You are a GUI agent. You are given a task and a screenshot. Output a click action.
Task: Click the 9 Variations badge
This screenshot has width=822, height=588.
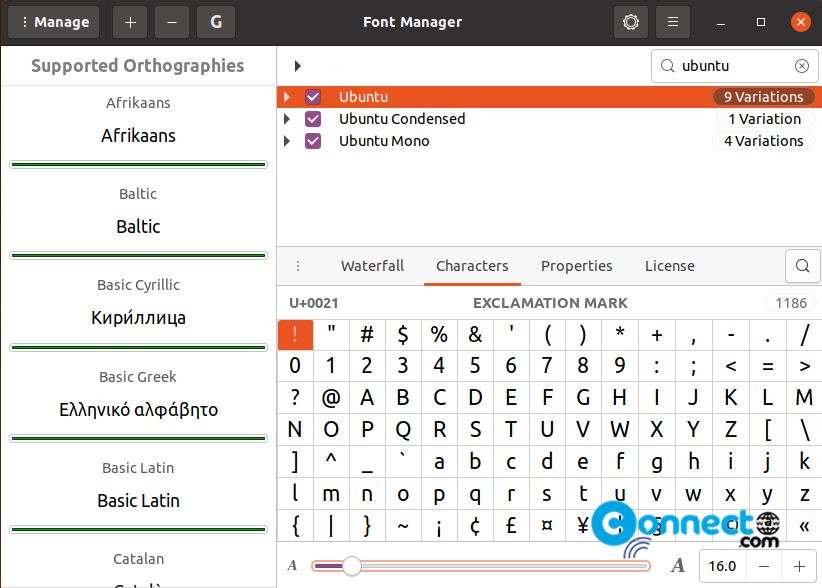click(x=763, y=97)
